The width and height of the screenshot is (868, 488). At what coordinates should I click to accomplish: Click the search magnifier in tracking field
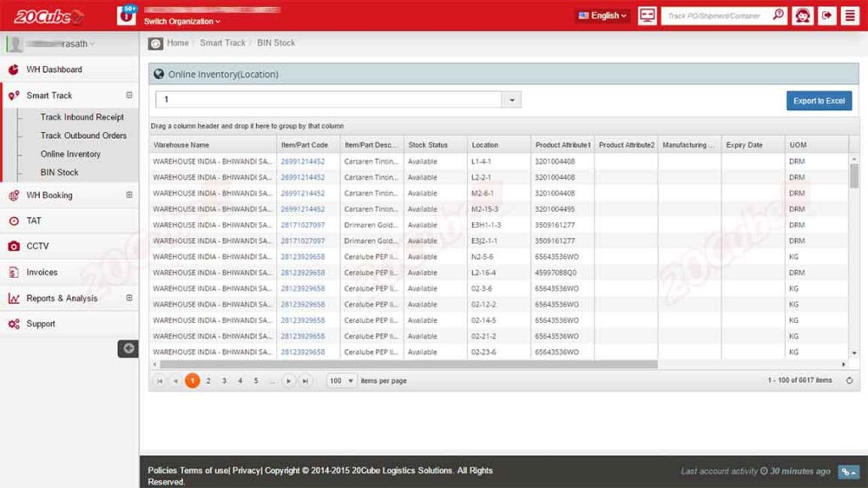click(x=778, y=15)
